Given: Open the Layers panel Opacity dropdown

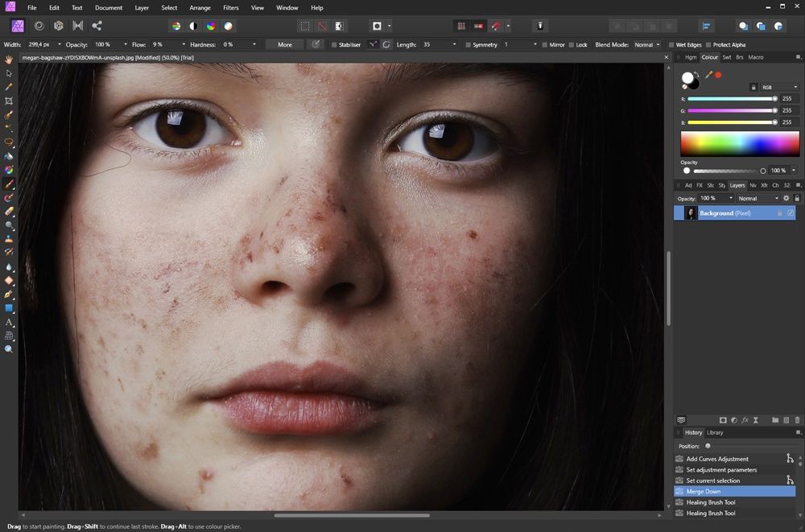Looking at the screenshot, I should pos(731,198).
